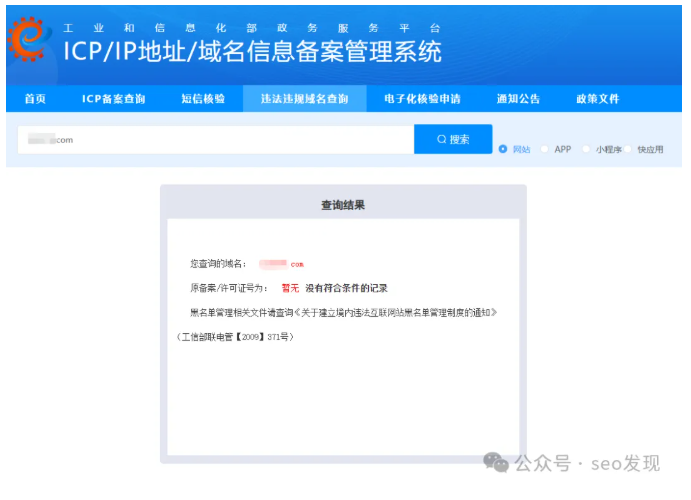Click the blacklist notice 《关于建立境内违法互联网站黑名单管理制度的通知》
Image resolution: width=691 pixels, height=500 pixels.
click(395, 313)
